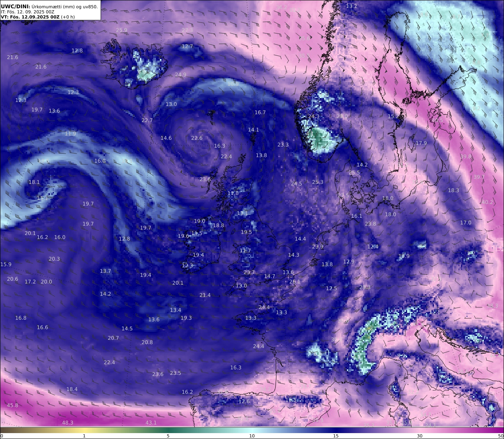The image size is (504, 439).
Task: Click the 14.7 value on the map
Action: coord(270,276)
